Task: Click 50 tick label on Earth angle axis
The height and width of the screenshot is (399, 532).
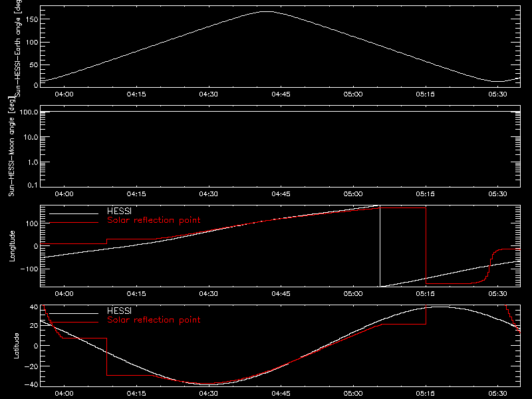Action: pos(34,65)
